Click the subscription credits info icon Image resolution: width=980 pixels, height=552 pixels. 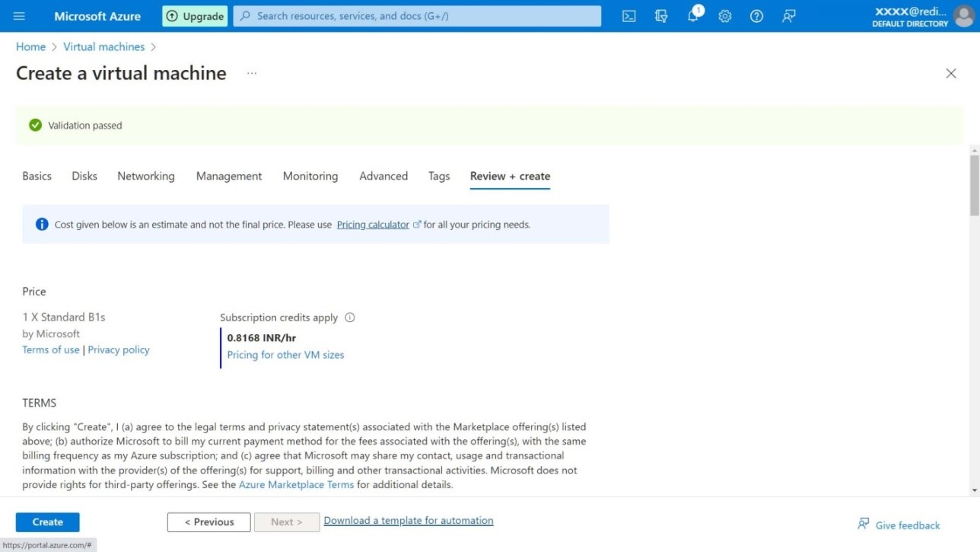coord(350,317)
